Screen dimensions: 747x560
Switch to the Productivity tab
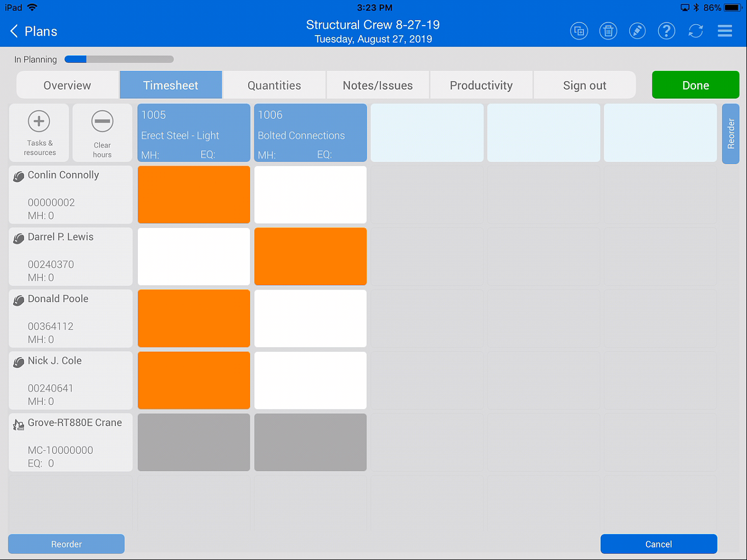coord(481,85)
